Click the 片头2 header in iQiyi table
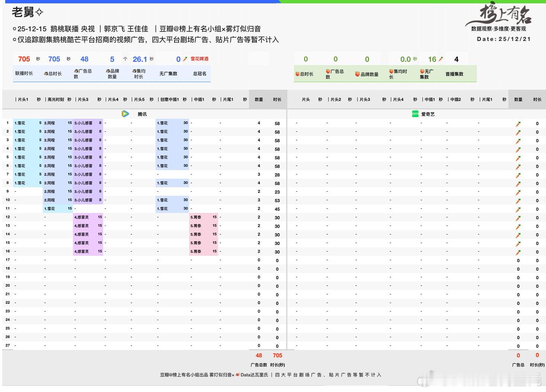546x392 pixels. coord(336,99)
